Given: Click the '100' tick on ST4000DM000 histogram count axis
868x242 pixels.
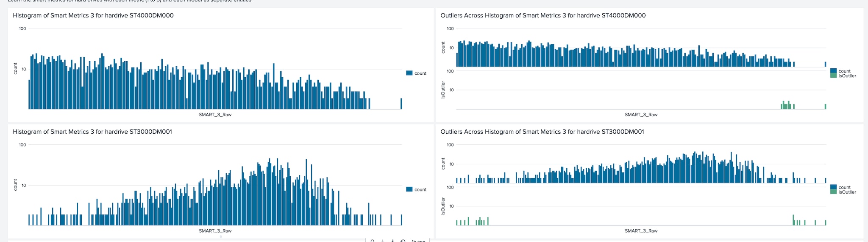Looking at the screenshot, I should tap(22, 28).
